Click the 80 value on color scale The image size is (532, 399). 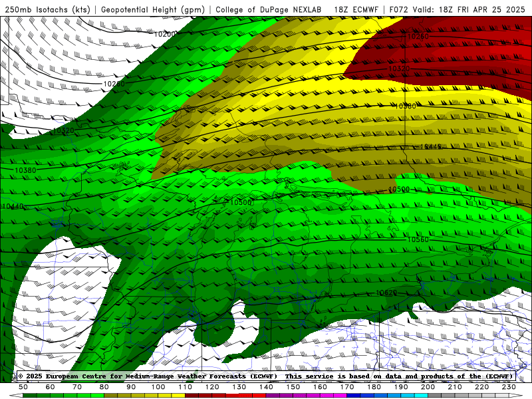[x=104, y=387]
